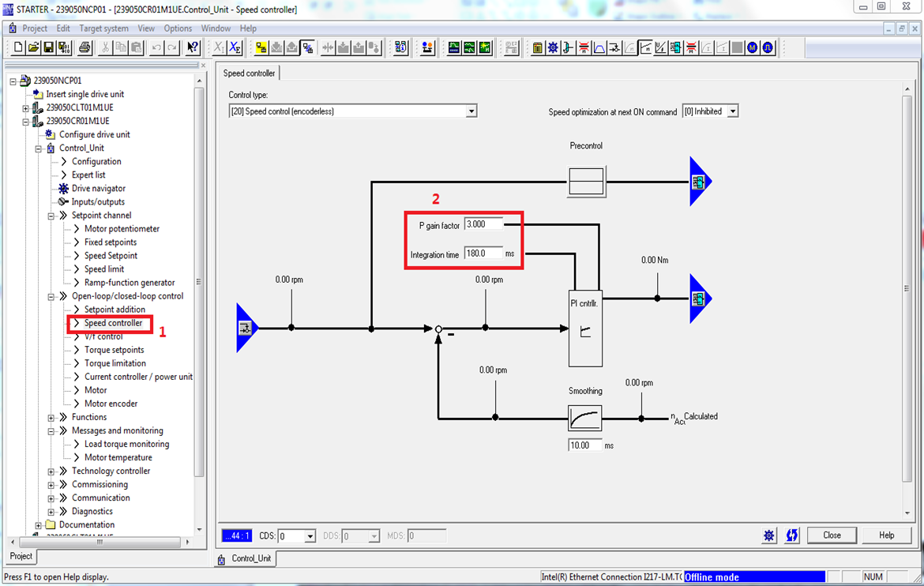Click the context help arrow-question icon

(x=193, y=48)
